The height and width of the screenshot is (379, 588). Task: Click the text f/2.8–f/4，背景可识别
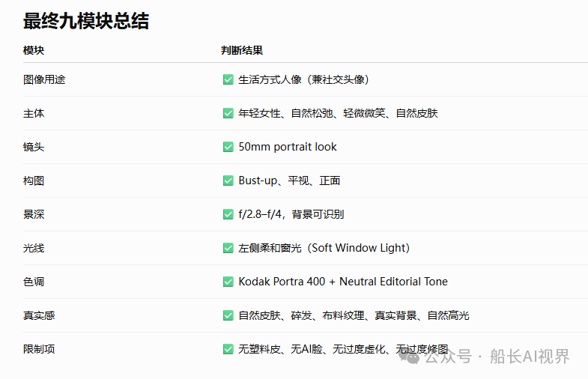(291, 214)
